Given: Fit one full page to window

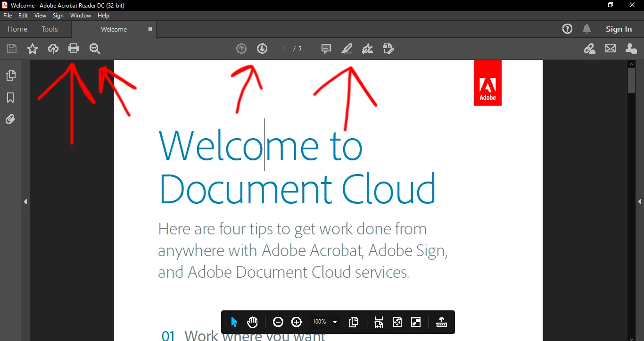Looking at the screenshot, I should (x=397, y=322).
